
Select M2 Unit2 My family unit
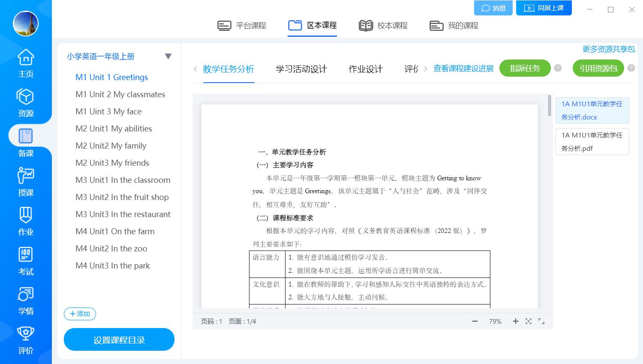click(111, 146)
